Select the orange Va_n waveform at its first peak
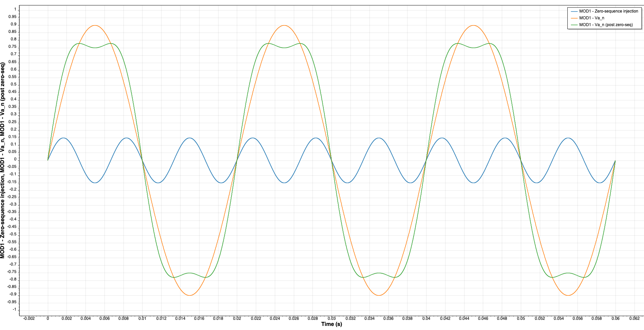 (95, 26)
